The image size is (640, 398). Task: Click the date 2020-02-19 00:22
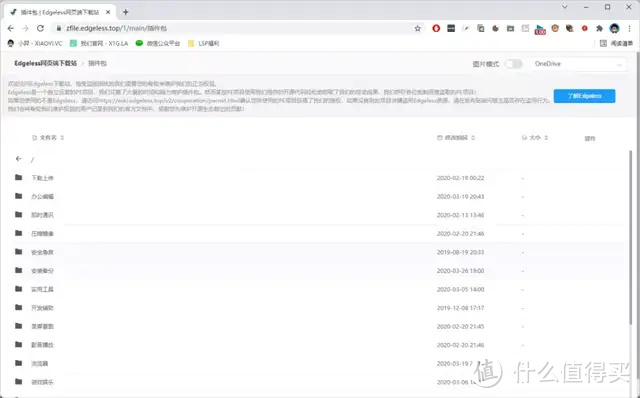point(460,178)
